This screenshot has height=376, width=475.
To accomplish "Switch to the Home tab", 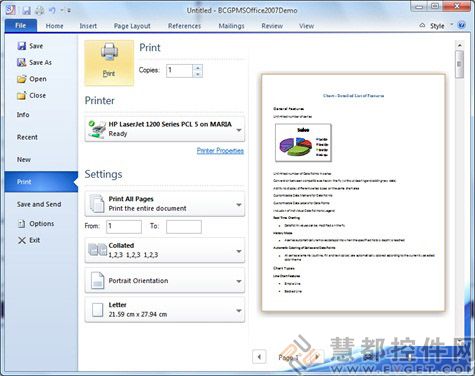I will [54, 26].
